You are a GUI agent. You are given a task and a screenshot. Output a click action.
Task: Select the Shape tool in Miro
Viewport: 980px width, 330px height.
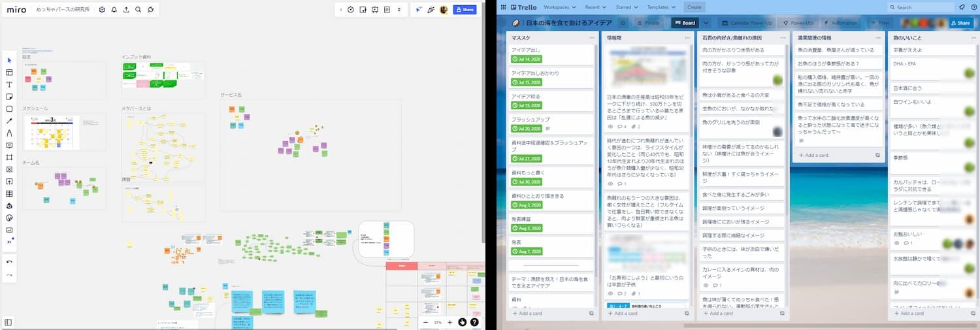pos(9,108)
